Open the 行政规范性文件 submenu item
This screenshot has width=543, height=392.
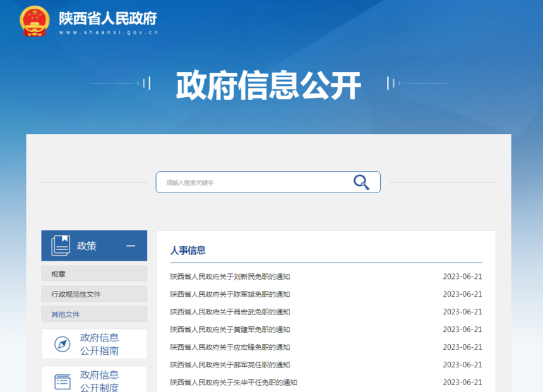[94, 294]
